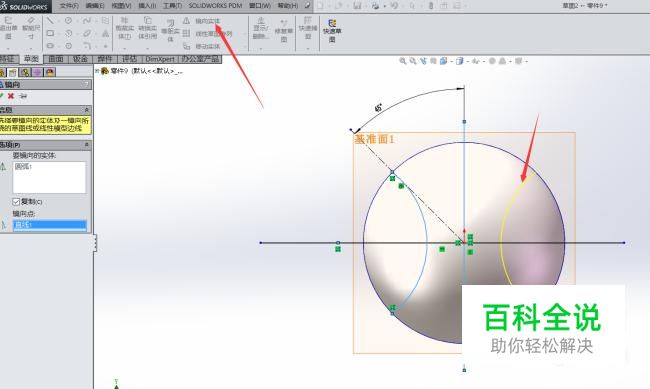Collapse the Options (选项) section

[x=87, y=145]
